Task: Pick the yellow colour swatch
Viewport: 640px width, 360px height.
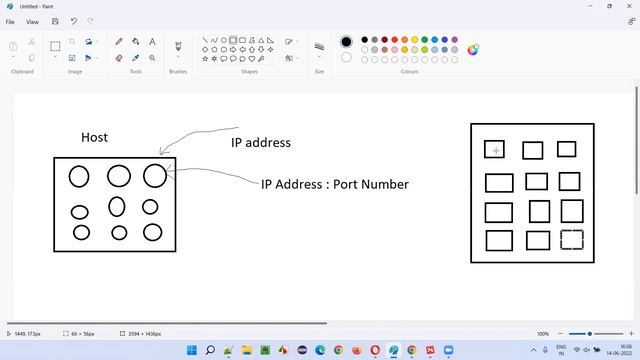Action: click(x=415, y=40)
